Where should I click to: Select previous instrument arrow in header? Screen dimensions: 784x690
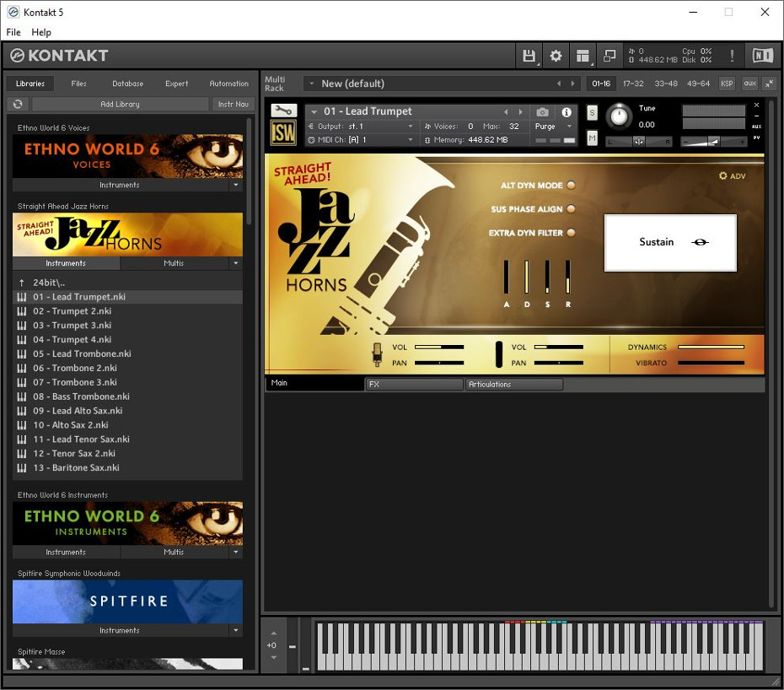tap(506, 112)
